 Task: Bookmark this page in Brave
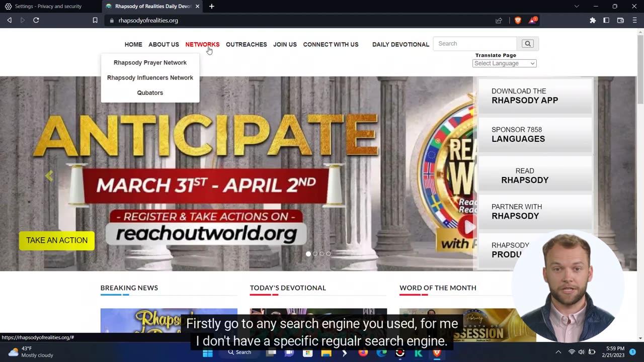pyautogui.click(x=95, y=20)
